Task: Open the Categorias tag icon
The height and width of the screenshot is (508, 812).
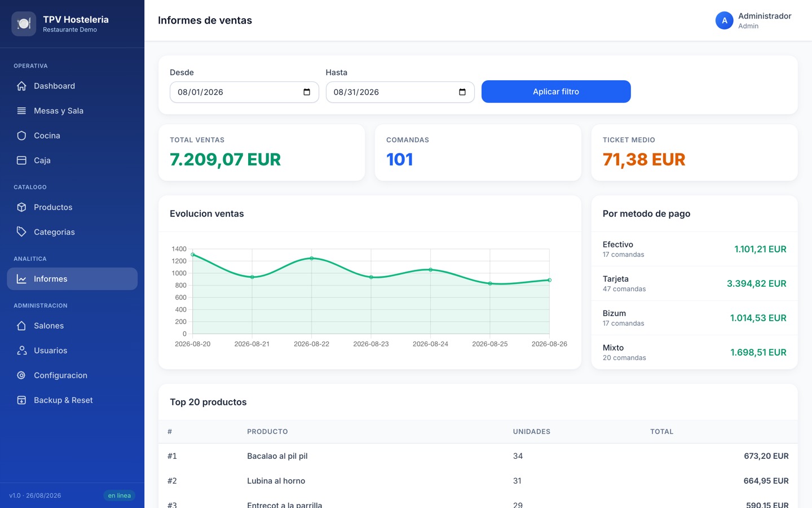Action: pos(21,232)
